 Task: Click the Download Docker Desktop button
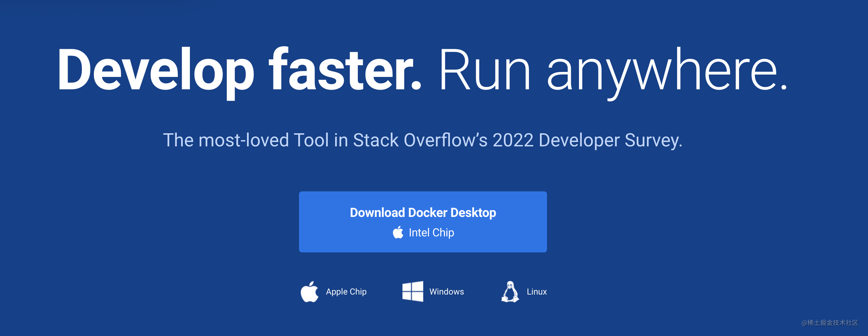pyautogui.click(x=423, y=222)
